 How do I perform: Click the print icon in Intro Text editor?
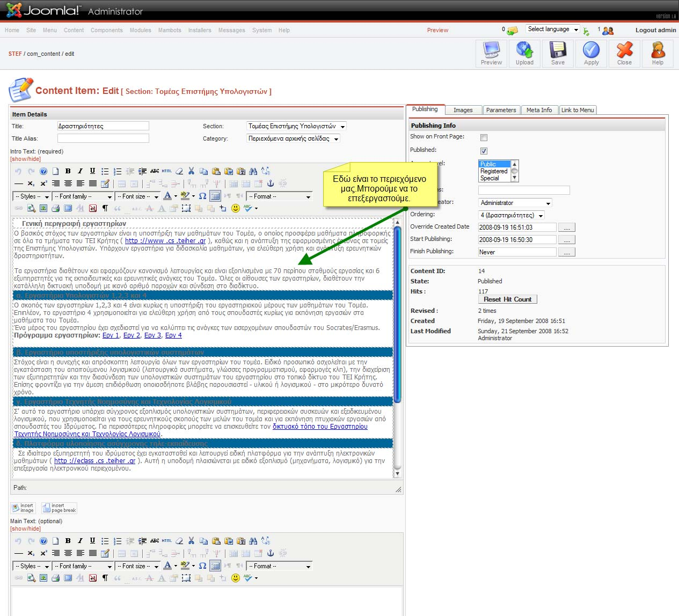click(x=55, y=208)
